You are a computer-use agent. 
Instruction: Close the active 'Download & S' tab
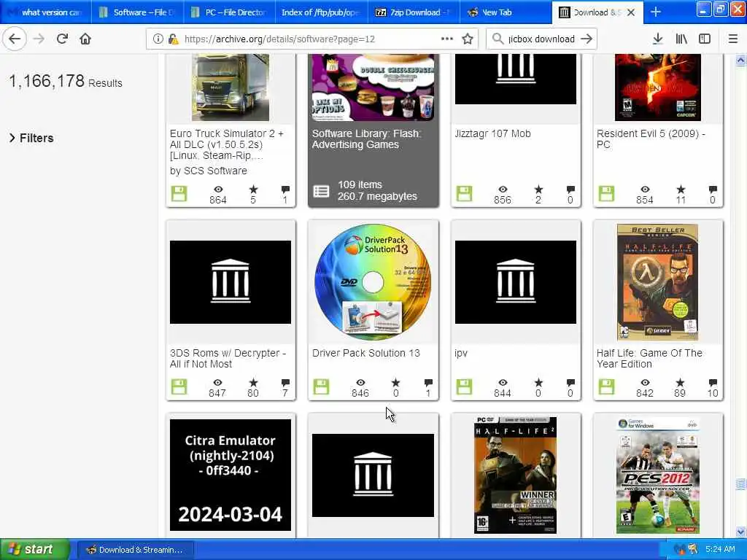point(631,12)
